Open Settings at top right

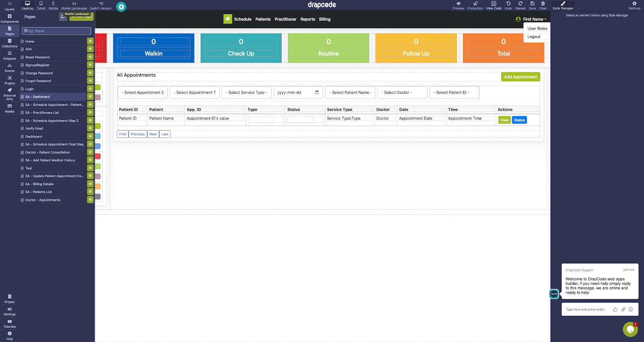tap(634, 5)
